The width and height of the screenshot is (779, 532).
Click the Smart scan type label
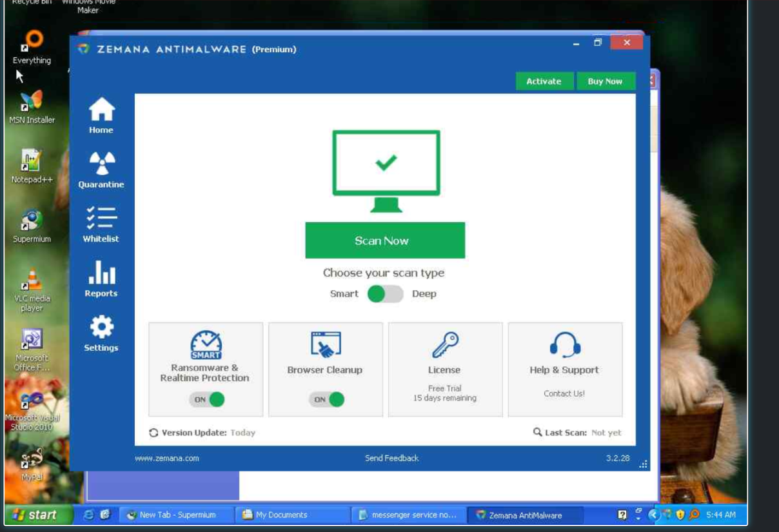tap(344, 294)
